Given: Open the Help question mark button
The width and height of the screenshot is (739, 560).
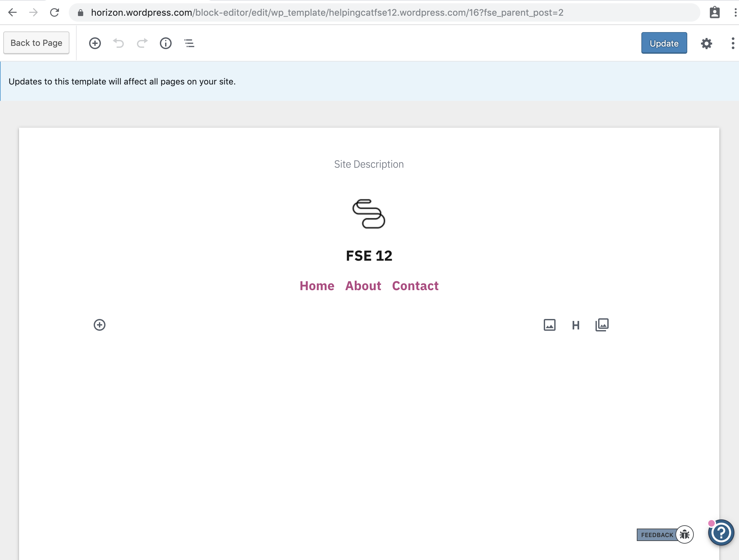Looking at the screenshot, I should [721, 532].
